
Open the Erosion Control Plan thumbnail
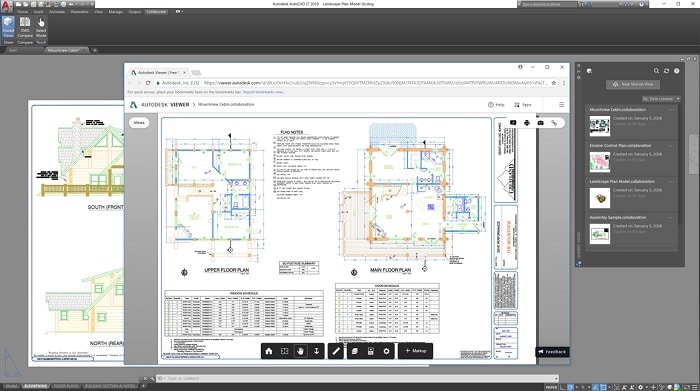(x=600, y=162)
